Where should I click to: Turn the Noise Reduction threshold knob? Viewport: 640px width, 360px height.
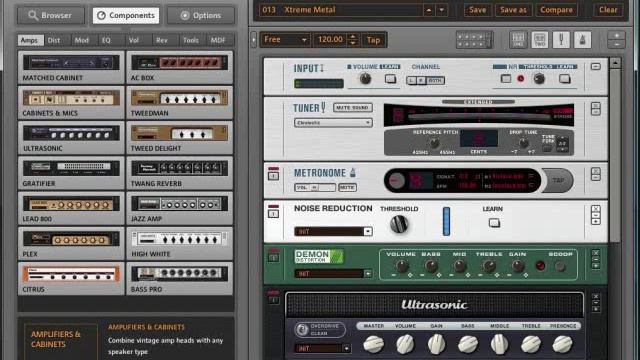click(399, 224)
